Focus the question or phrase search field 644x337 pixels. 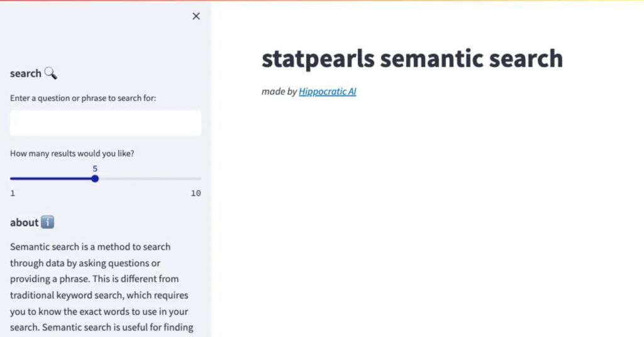point(106,123)
